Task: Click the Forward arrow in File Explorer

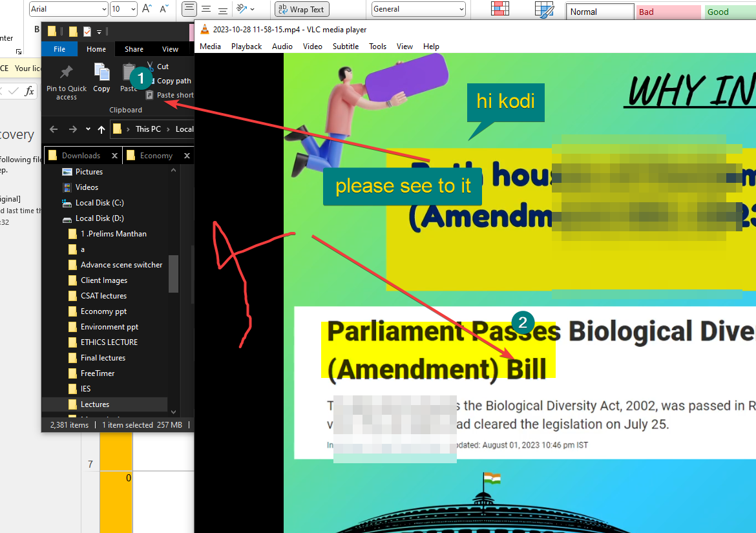Action: click(73, 129)
